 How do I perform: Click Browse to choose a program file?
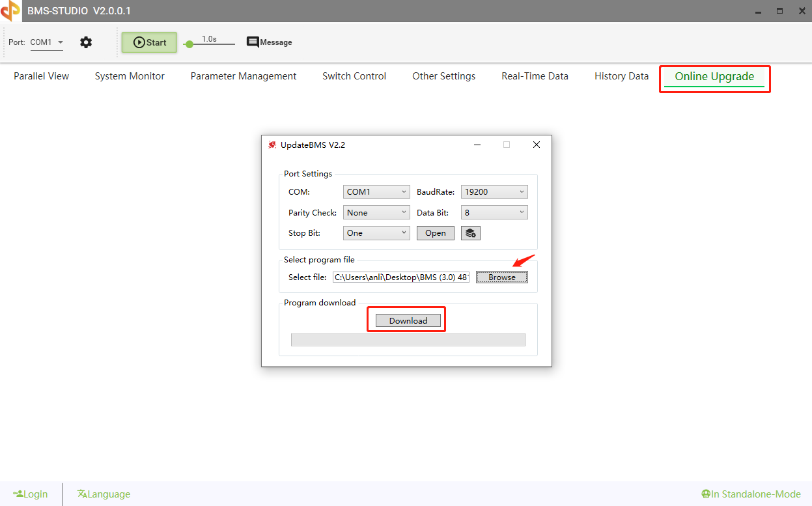[x=501, y=277]
